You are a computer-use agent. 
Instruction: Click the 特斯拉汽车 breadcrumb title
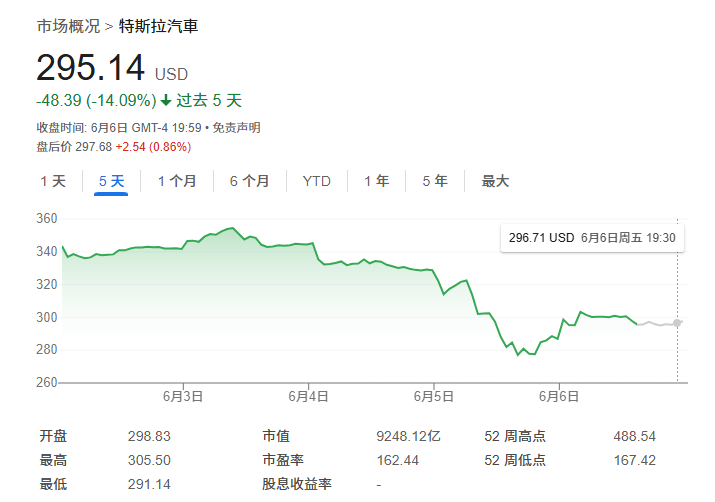(x=158, y=26)
